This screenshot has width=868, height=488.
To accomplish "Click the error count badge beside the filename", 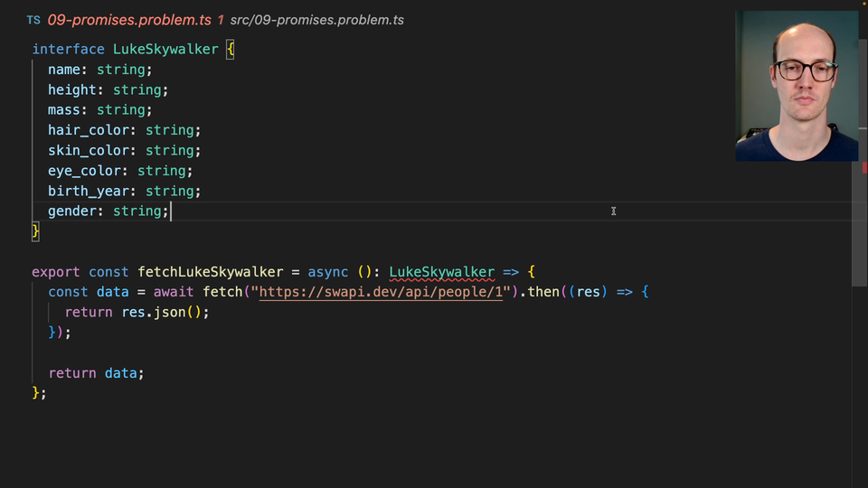I will 221,20.
